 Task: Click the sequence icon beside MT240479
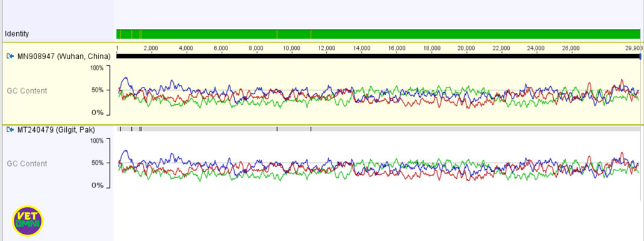pyautogui.click(x=10, y=130)
